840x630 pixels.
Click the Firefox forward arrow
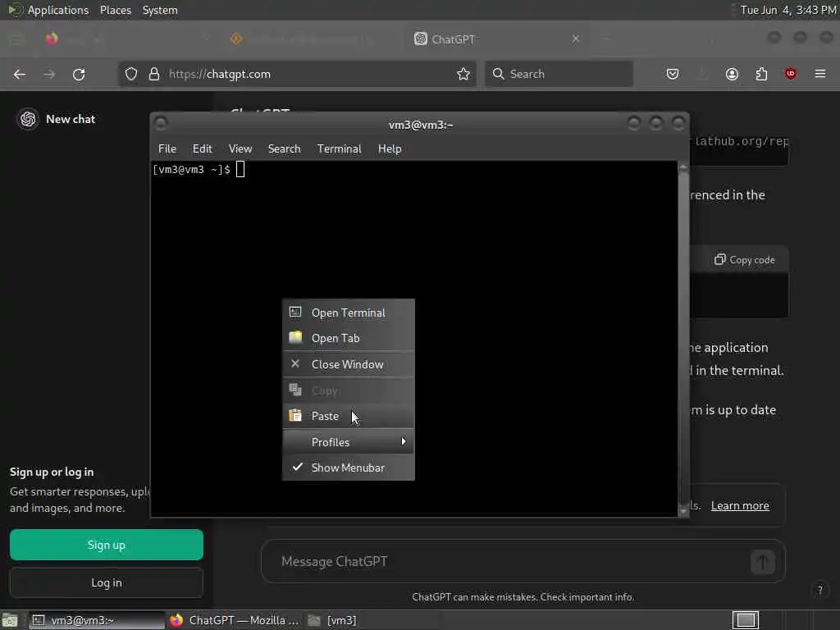(x=49, y=74)
